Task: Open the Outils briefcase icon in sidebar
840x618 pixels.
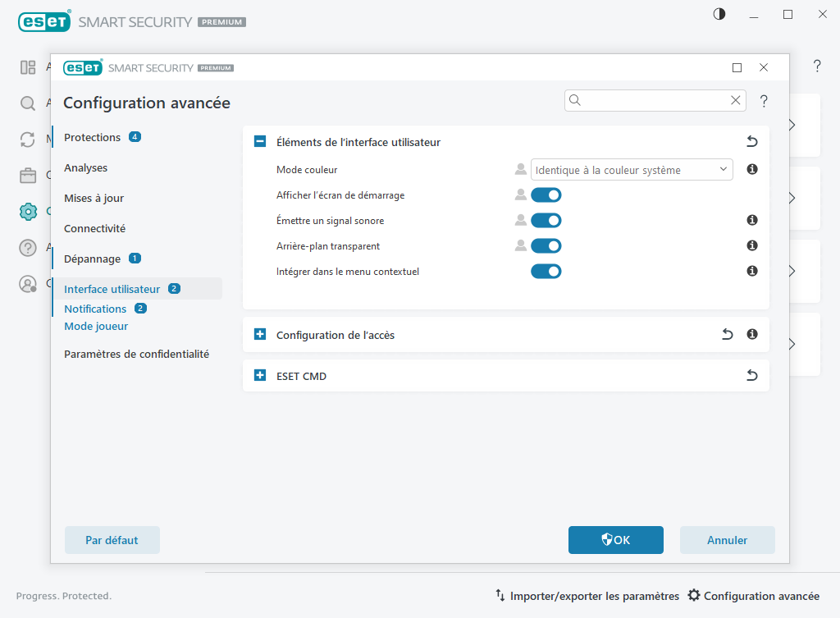Action: (27, 176)
